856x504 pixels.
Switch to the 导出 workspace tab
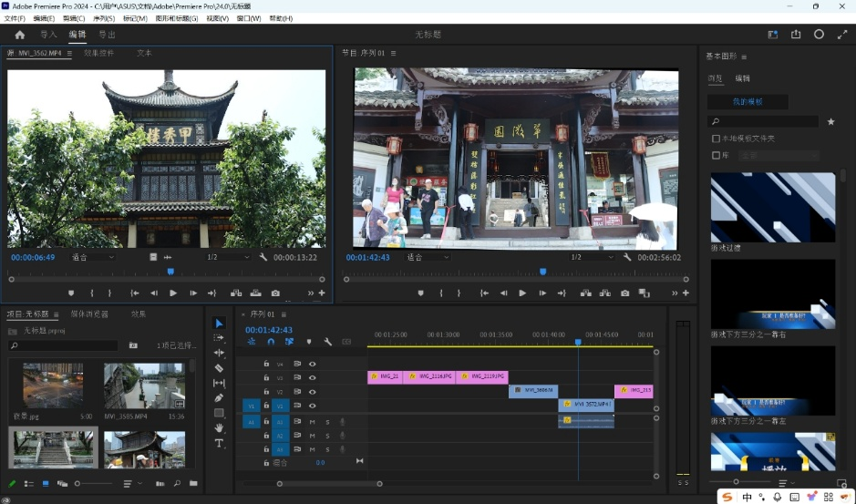[107, 35]
